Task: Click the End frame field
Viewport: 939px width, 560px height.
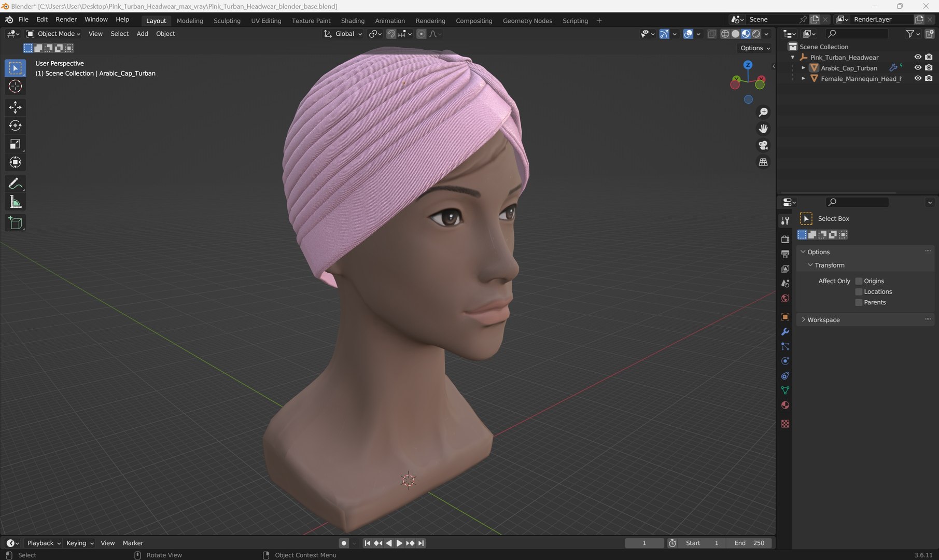Action: pos(749,543)
